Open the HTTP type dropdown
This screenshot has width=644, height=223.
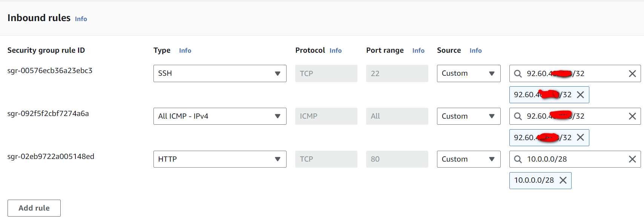point(219,159)
